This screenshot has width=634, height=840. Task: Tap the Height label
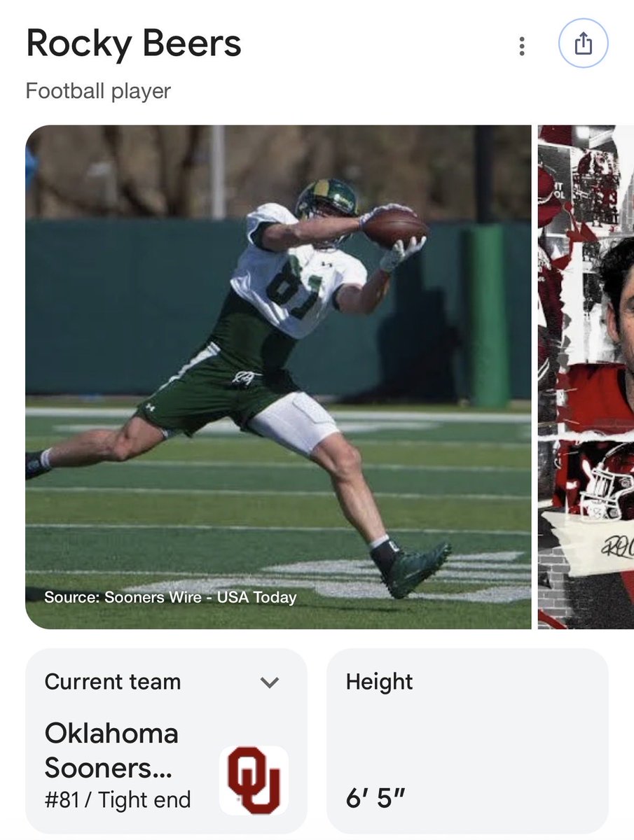pos(379,682)
